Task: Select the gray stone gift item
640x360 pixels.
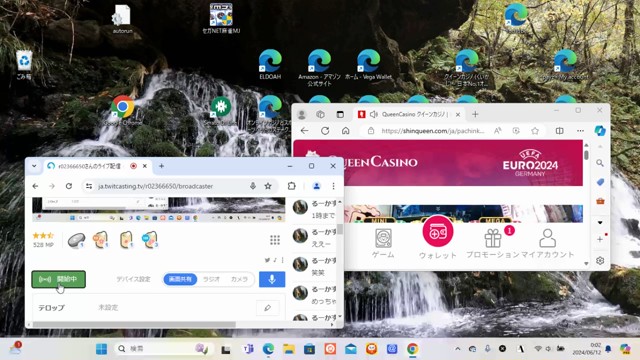Action: click(76, 240)
